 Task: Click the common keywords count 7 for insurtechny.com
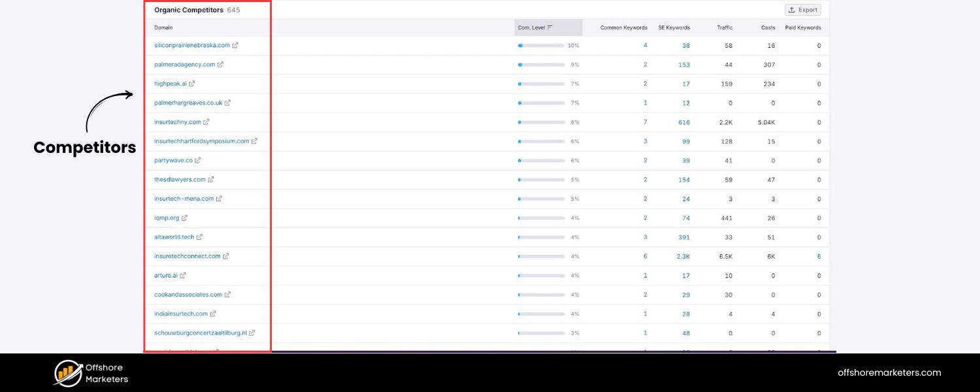[645, 122]
